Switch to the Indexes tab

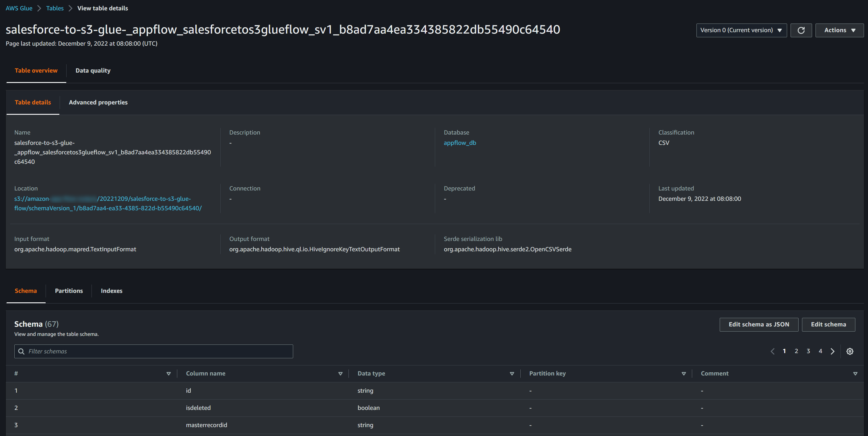coord(112,291)
